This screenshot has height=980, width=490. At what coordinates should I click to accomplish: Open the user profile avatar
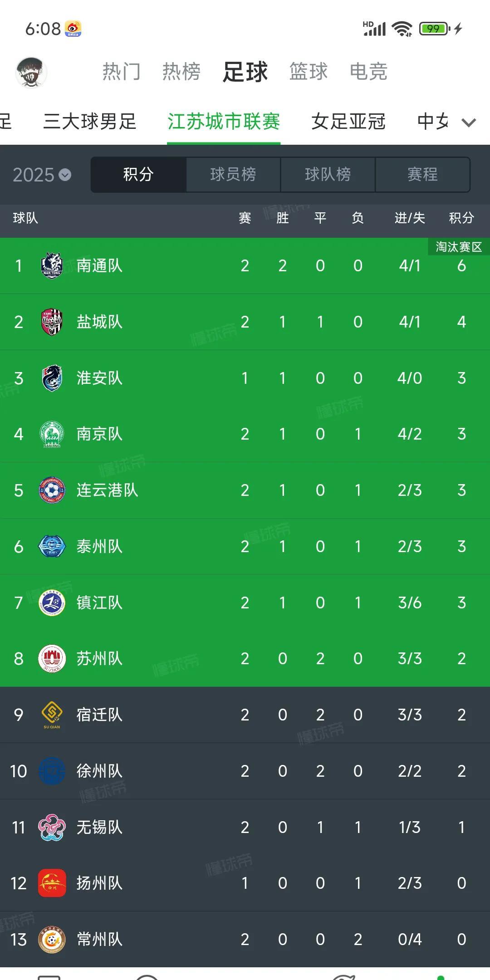[x=31, y=72]
